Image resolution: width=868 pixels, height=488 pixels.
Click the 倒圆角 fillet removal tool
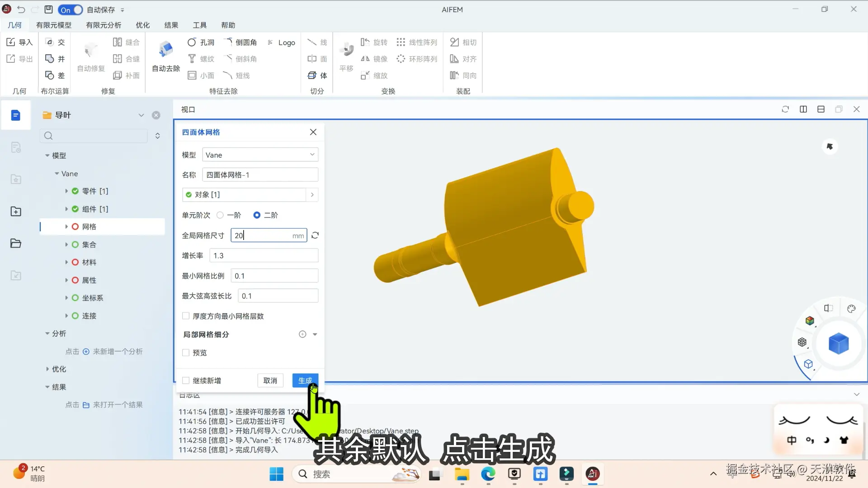241,42
